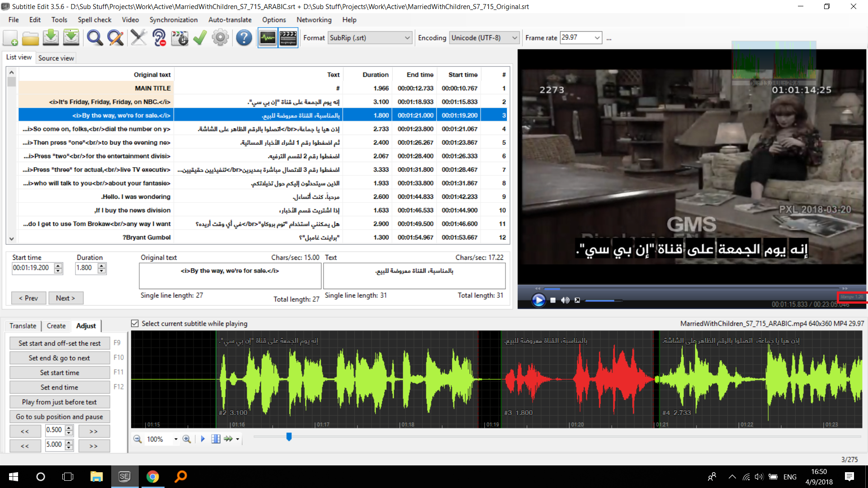This screenshot has height=488, width=868.
Task: Uncheck Select current subtitle while playing
Action: coord(135,324)
